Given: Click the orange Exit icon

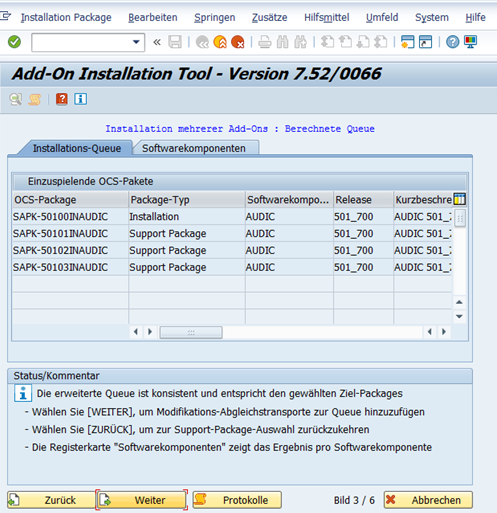Looking at the screenshot, I should tap(220, 42).
